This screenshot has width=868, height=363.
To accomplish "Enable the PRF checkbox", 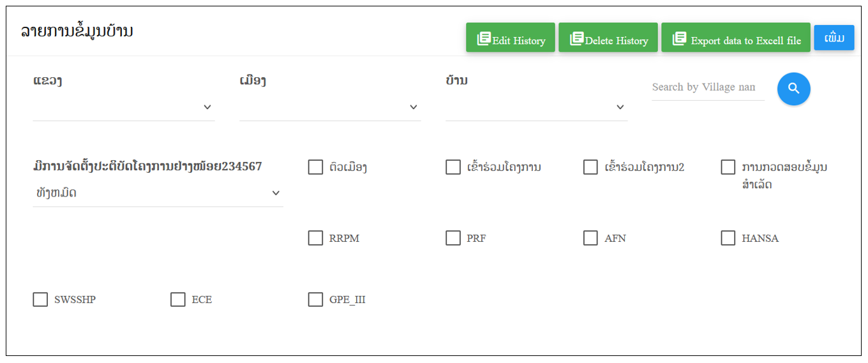I will [453, 238].
